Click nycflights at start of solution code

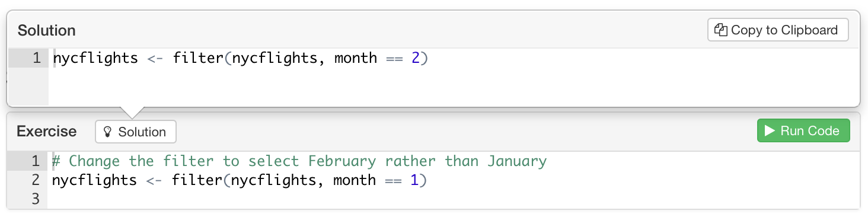pyautogui.click(x=95, y=58)
